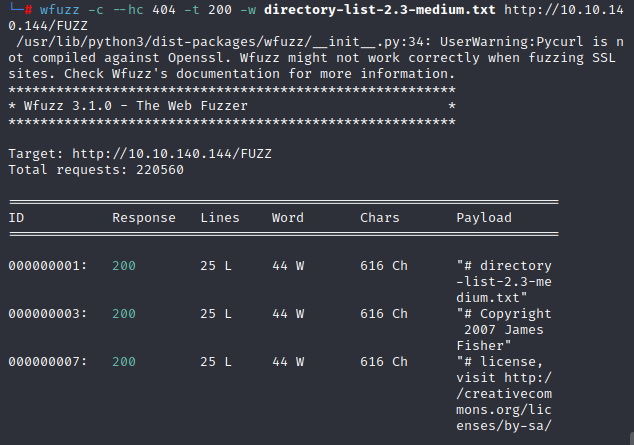Click the 'Lines' column header
Image resolution: width=634 pixels, height=445 pixels.
click(x=220, y=218)
